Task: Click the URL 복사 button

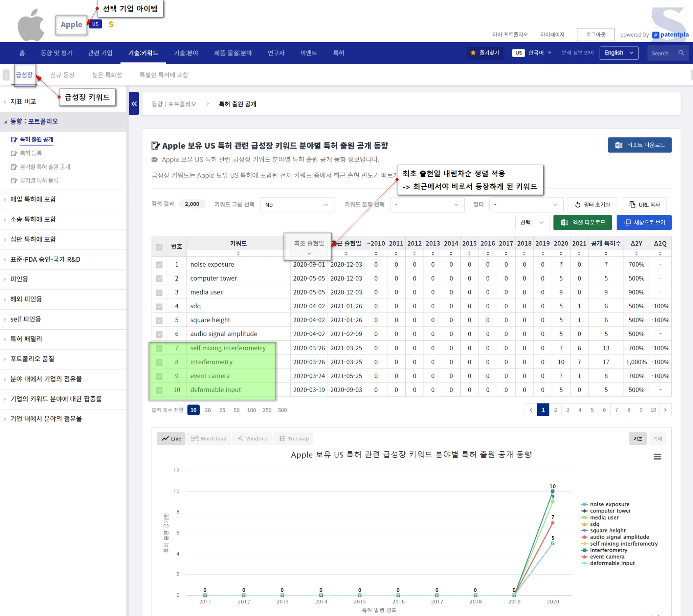Action: click(x=644, y=204)
